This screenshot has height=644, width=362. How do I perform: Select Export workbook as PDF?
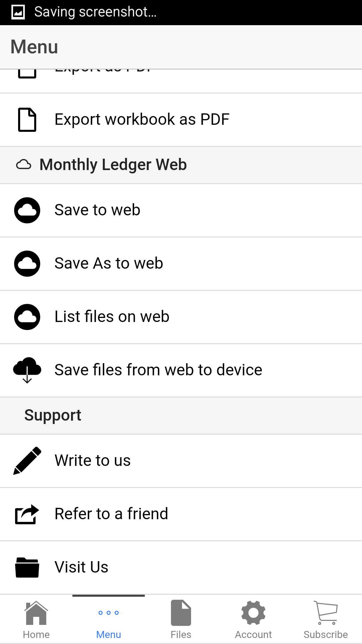(142, 120)
